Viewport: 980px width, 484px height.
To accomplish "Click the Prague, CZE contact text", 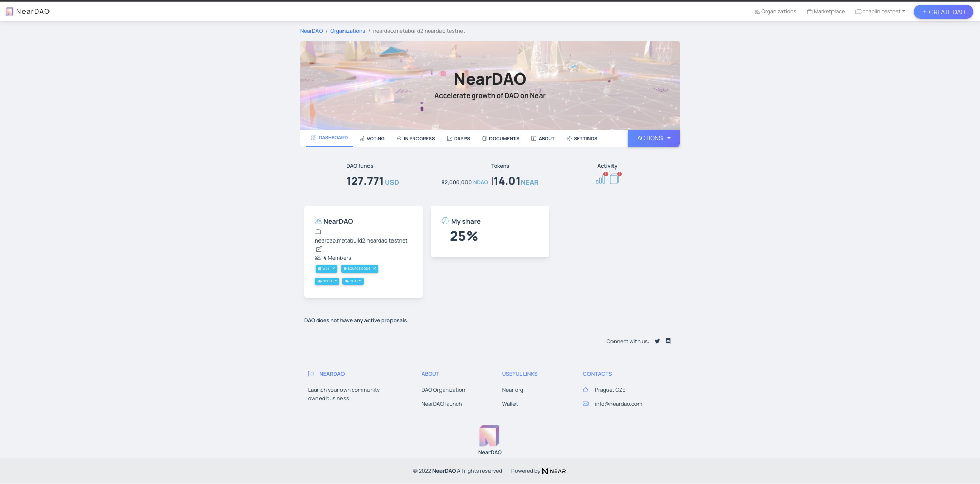I will coord(610,390).
